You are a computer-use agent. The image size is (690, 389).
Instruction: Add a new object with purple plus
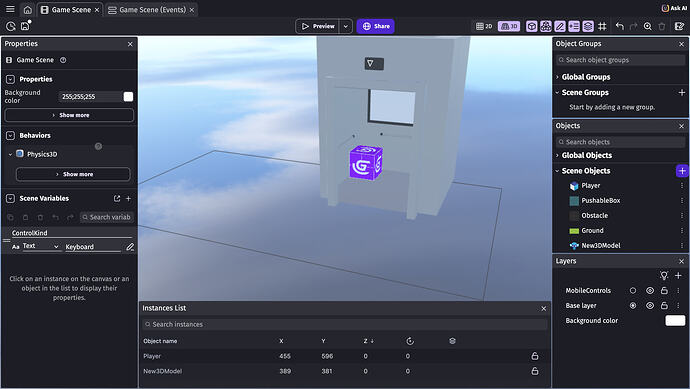[x=682, y=171]
